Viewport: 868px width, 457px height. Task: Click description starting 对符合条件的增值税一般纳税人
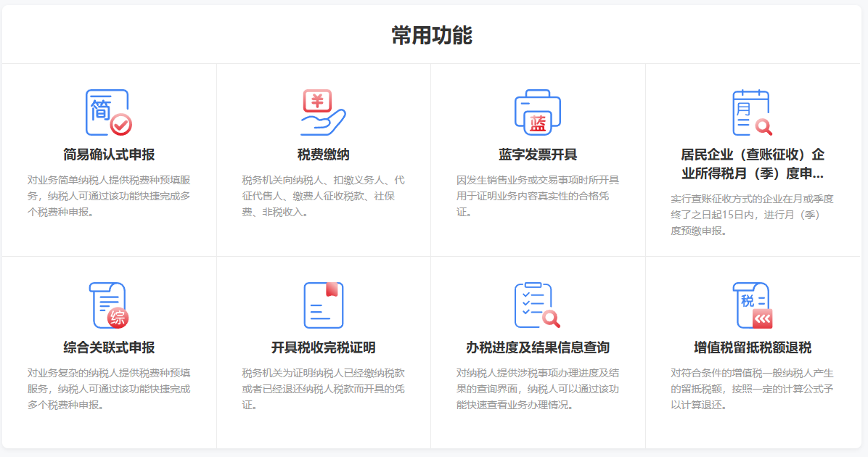(x=753, y=389)
